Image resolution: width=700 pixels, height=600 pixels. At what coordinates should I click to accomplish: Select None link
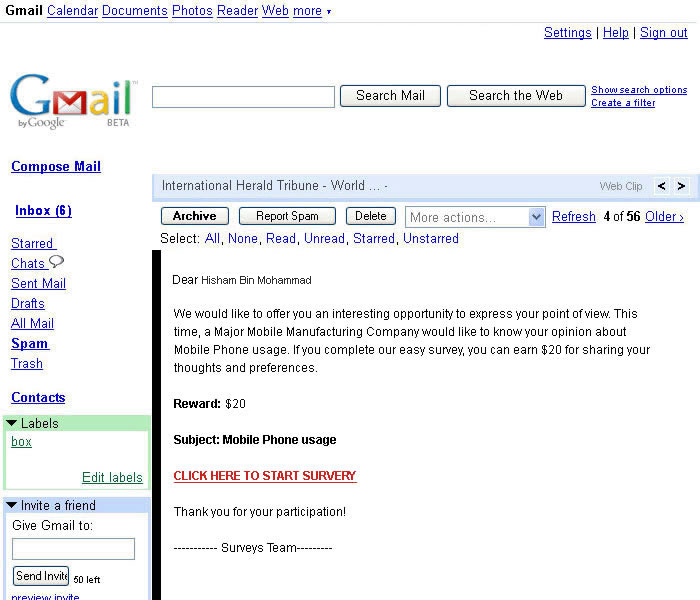pos(243,238)
